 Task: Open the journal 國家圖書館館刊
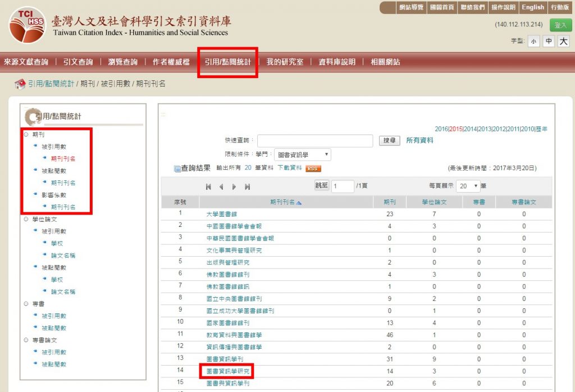(x=228, y=323)
